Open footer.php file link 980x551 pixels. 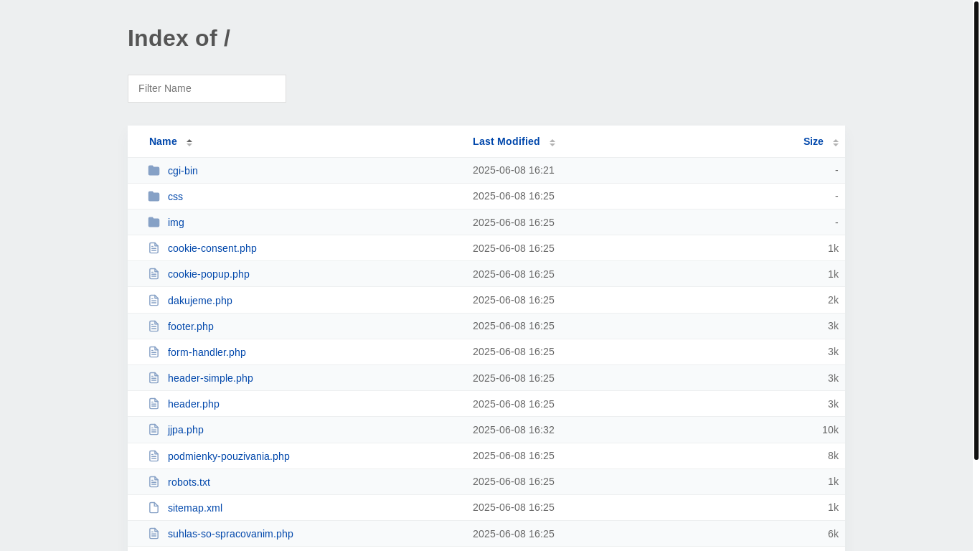click(191, 326)
